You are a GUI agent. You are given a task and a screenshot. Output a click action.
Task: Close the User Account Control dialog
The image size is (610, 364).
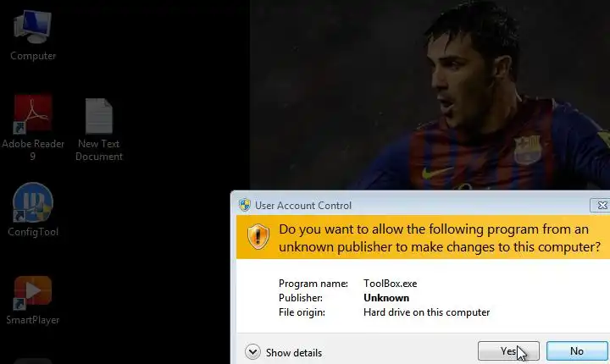point(601,205)
